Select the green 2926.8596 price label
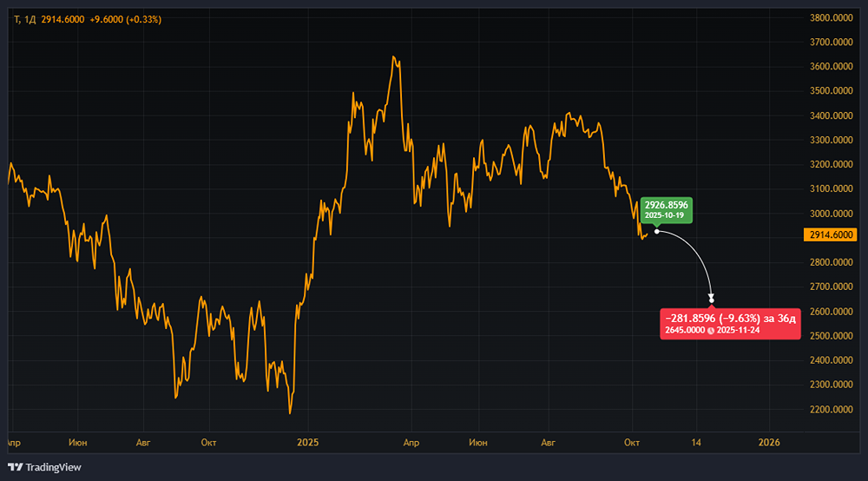 tap(666, 210)
